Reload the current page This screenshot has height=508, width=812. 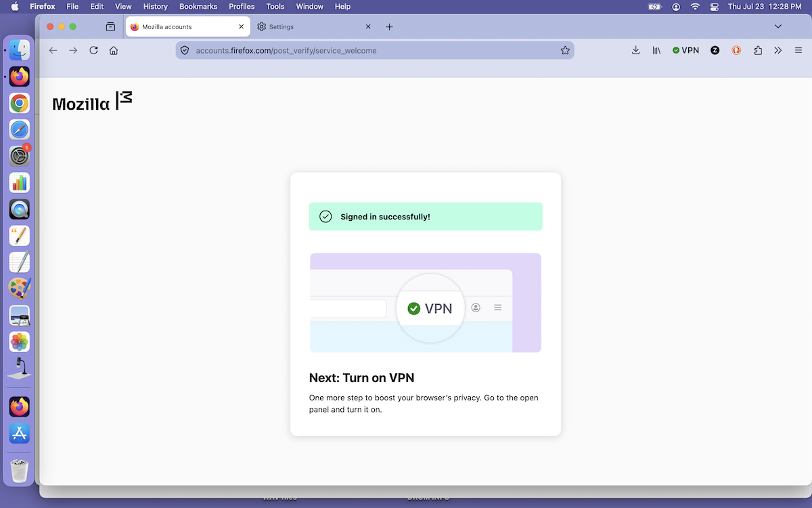(x=93, y=50)
